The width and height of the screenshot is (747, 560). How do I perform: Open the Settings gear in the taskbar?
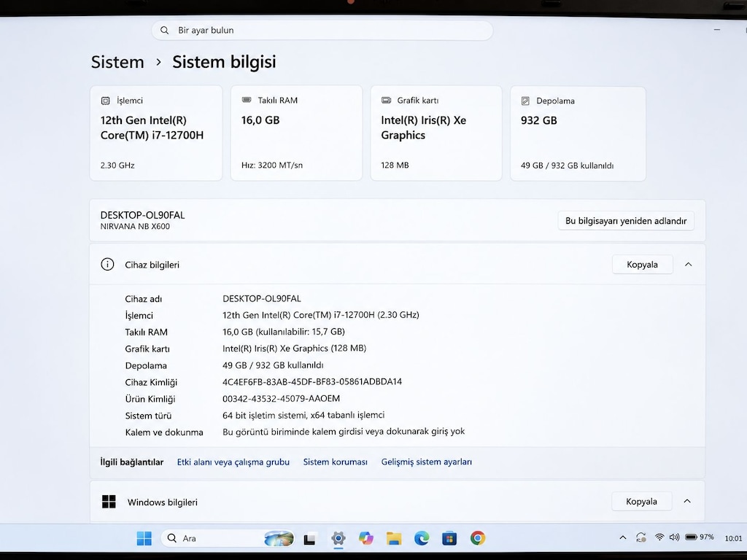(338, 538)
